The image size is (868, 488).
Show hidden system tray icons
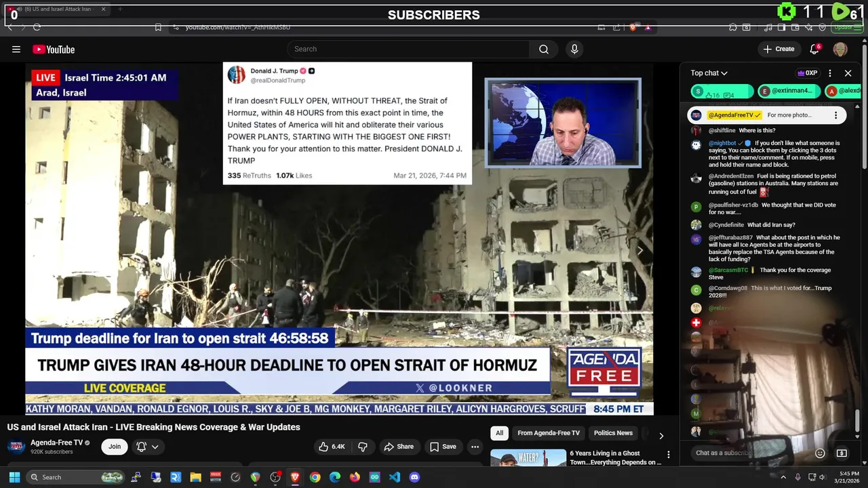783,477
